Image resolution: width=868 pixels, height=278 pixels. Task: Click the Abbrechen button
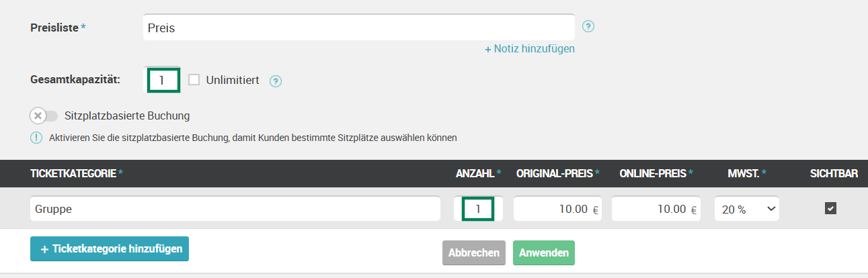click(x=474, y=253)
